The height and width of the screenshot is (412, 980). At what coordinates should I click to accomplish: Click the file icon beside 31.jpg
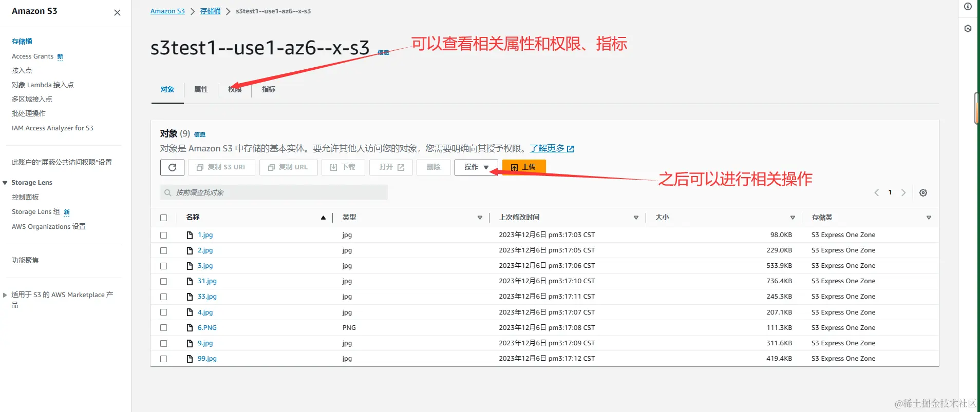pyautogui.click(x=190, y=281)
